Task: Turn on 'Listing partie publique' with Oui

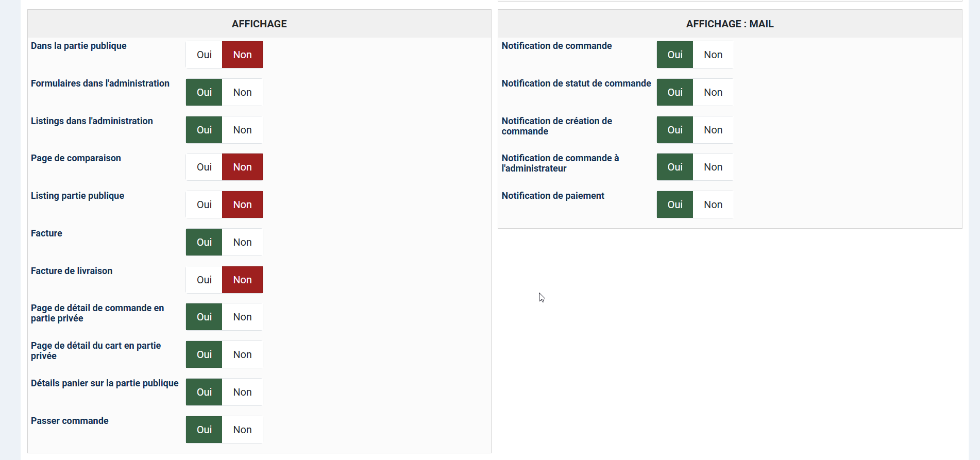Action: (x=204, y=205)
